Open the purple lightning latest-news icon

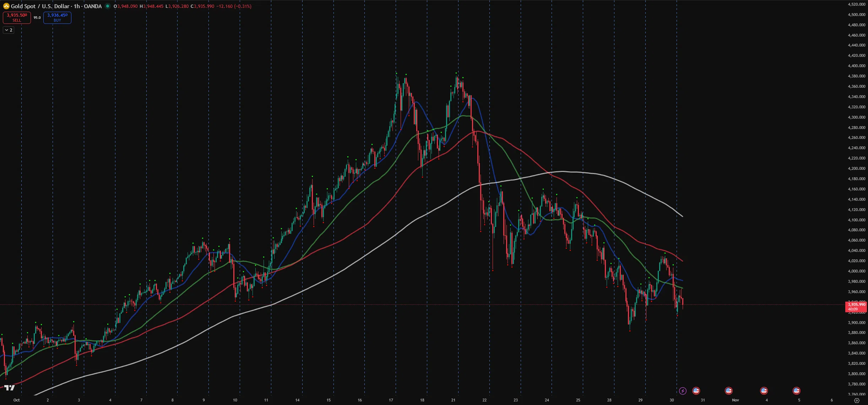pos(682,391)
